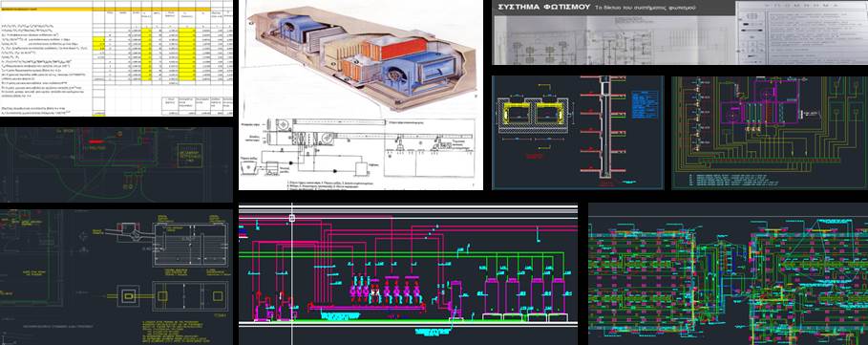
Task: Select the blue text box in the duct drawing
Action: pyautogui.click(x=645, y=105)
